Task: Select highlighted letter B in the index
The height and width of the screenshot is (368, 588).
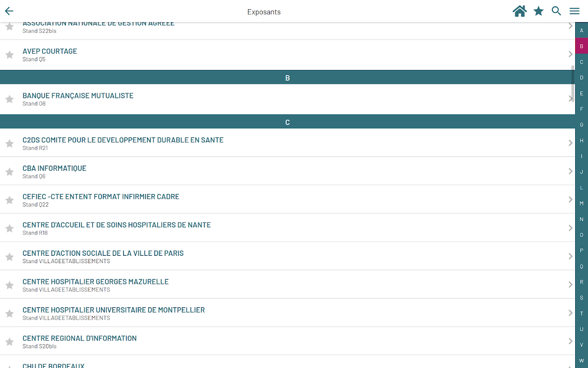Action: pyautogui.click(x=582, y=46)
